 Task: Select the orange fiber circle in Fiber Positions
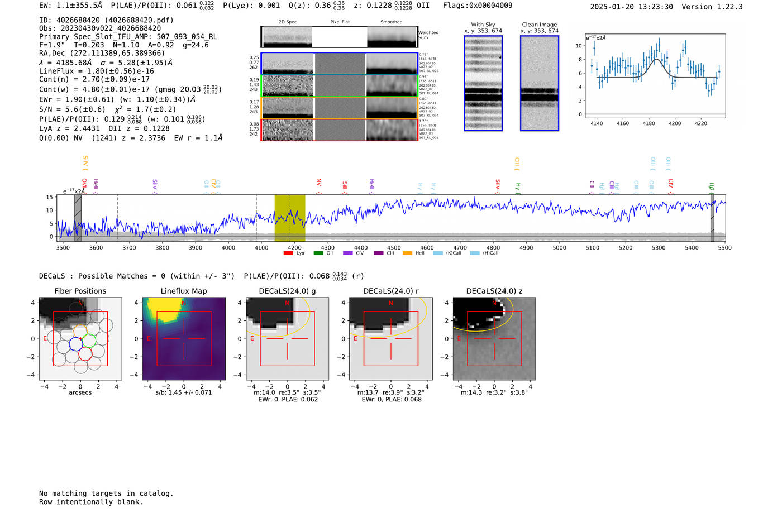tap(80, 332)
